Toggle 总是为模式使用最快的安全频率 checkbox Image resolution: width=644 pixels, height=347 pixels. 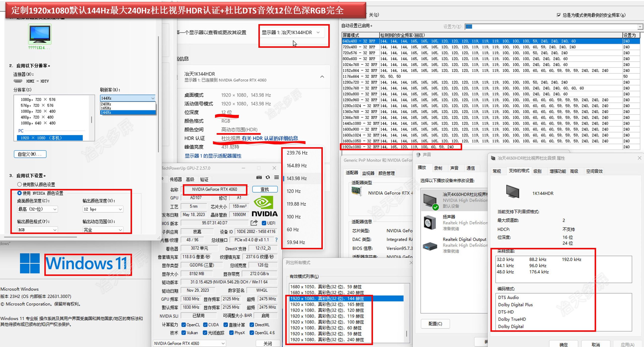click(x=559, y=15)
